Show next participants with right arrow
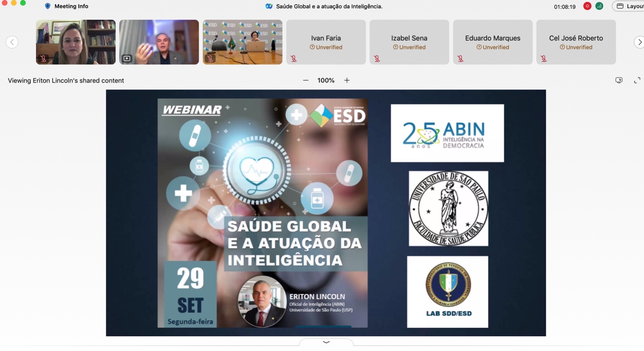This screenshot has width=644, height=351. 639,42
